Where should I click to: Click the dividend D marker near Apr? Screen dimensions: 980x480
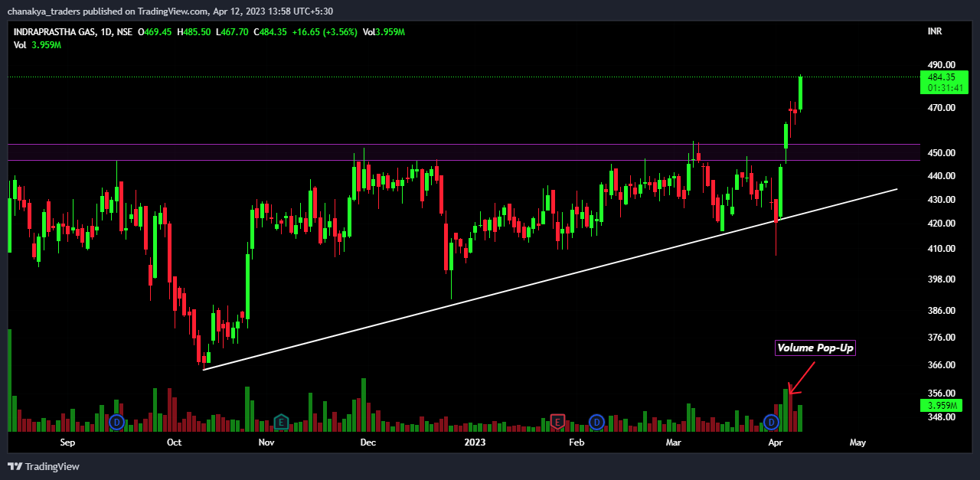pyautogui.click(x=772, y=422)
